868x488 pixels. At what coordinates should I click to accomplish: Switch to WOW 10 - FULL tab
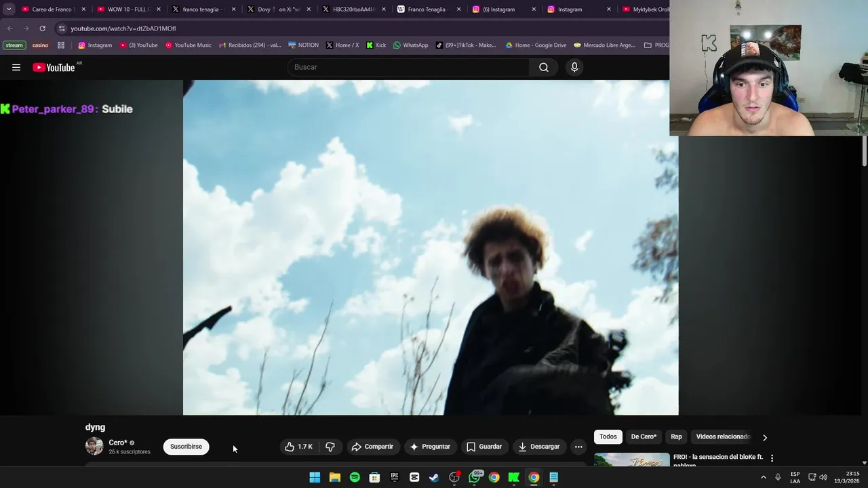128,9
